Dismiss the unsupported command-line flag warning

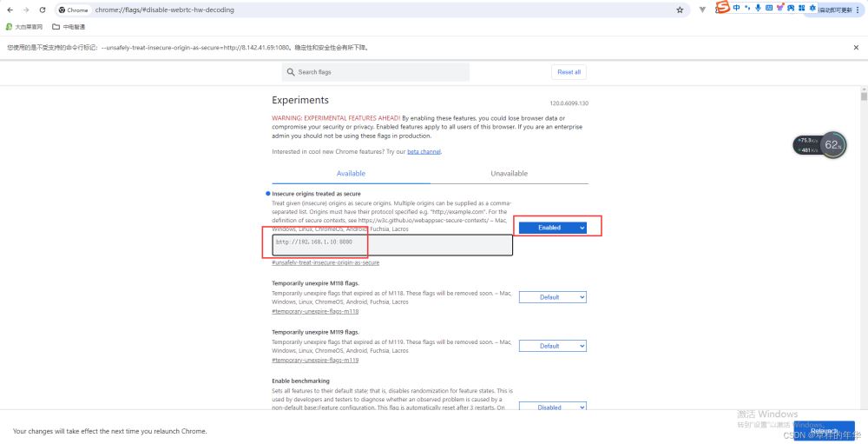856,48
